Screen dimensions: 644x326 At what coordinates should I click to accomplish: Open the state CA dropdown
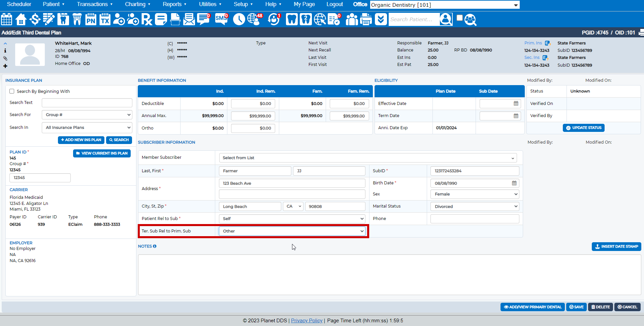pyautogui.click(x=293, y=207)
